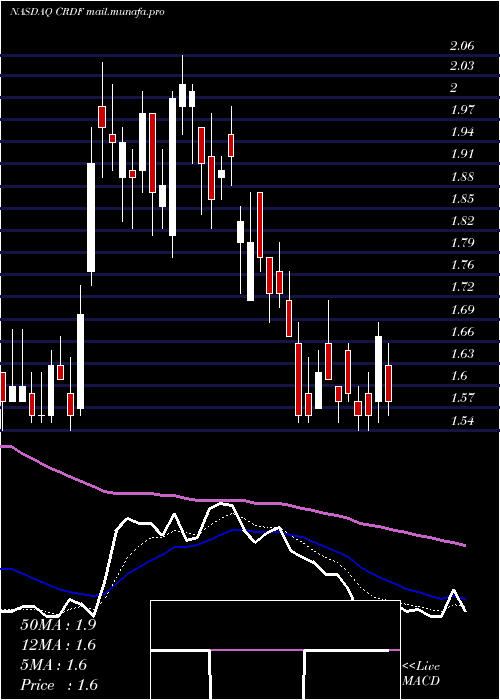The image size is (500, 700).
Task: Click the MACD inset panel box
Action: (275, 650)
